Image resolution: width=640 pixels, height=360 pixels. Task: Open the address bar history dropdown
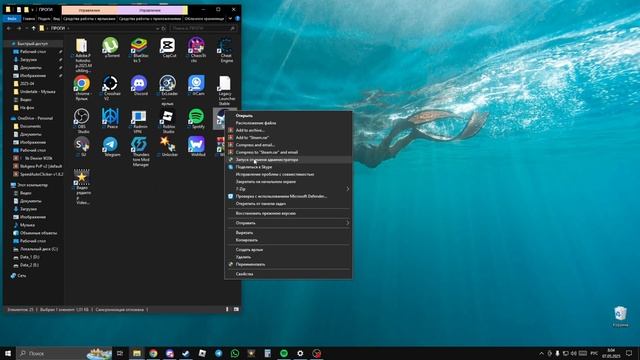(157, 29)
